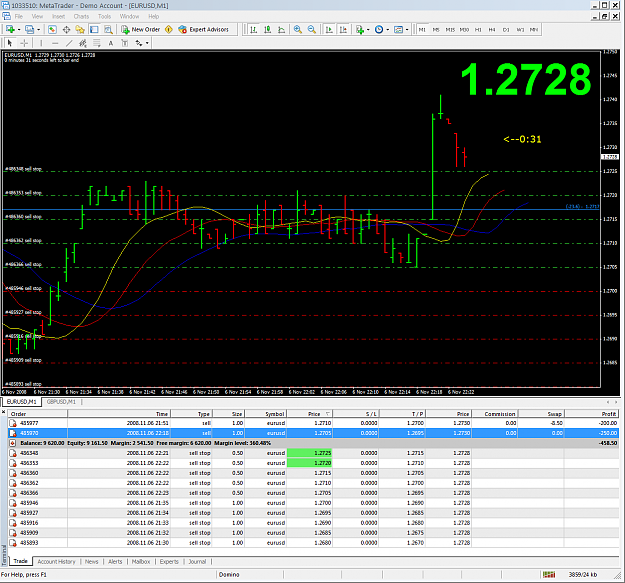Select the Trendline drawing tool
625x583 pixels.
69,43
